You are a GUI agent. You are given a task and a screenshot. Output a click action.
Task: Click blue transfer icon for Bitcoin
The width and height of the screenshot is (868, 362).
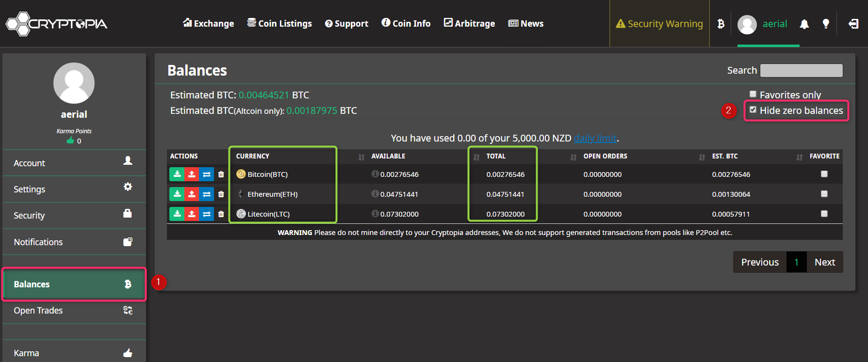(206, 174)
